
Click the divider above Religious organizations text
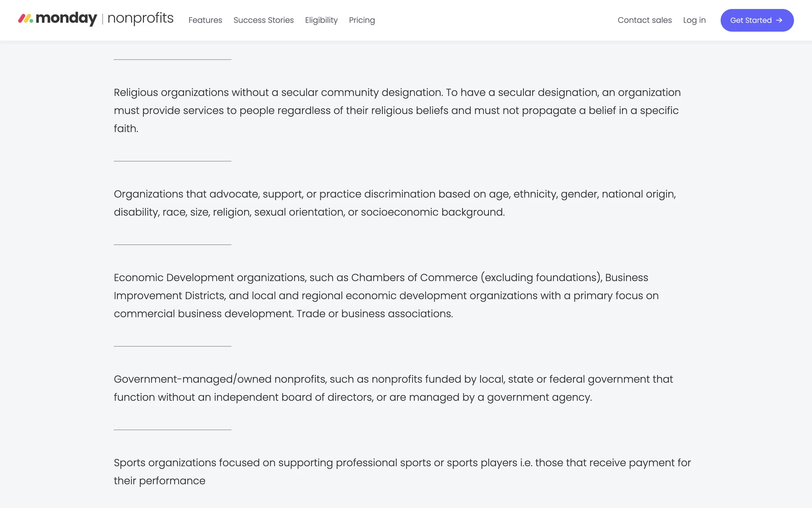[x=173, y=60]
